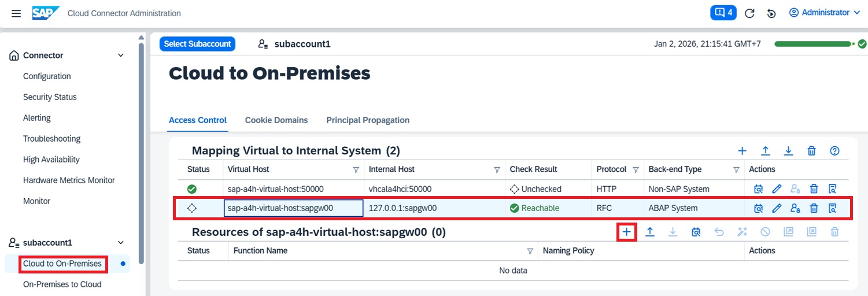Switch to the Cookie Domains tab

pyautogui.click(x=276, y=120)
